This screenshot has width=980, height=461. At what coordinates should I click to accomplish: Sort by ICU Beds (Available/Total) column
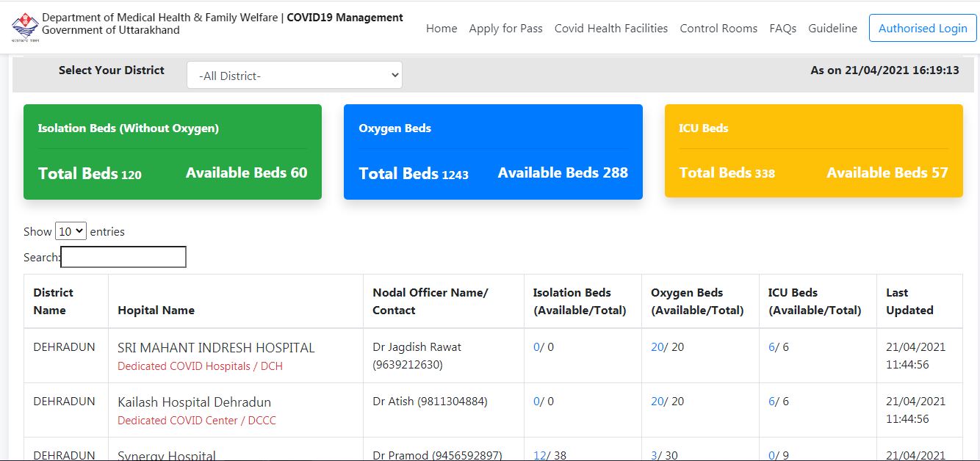click(818, 301)
